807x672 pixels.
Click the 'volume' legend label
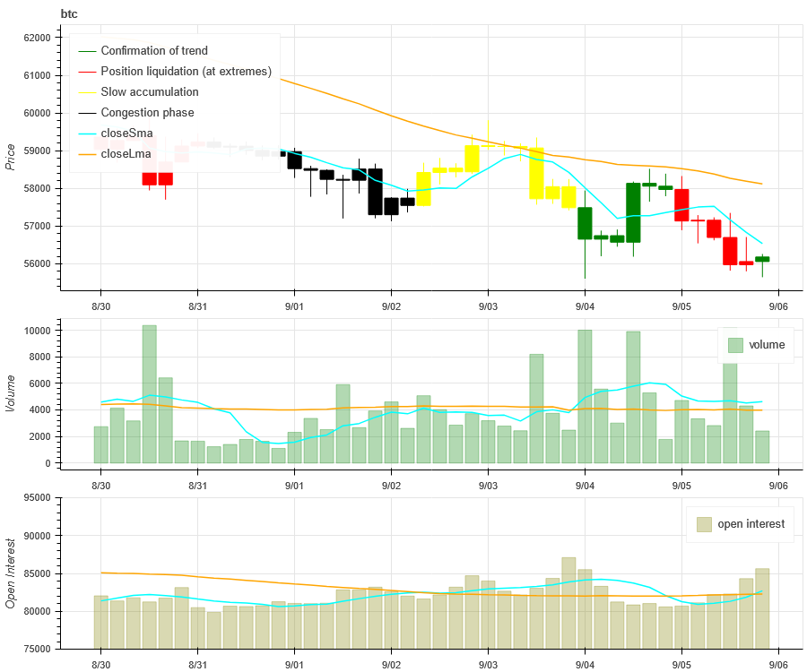pyautogui.click(x=767, y=345)
